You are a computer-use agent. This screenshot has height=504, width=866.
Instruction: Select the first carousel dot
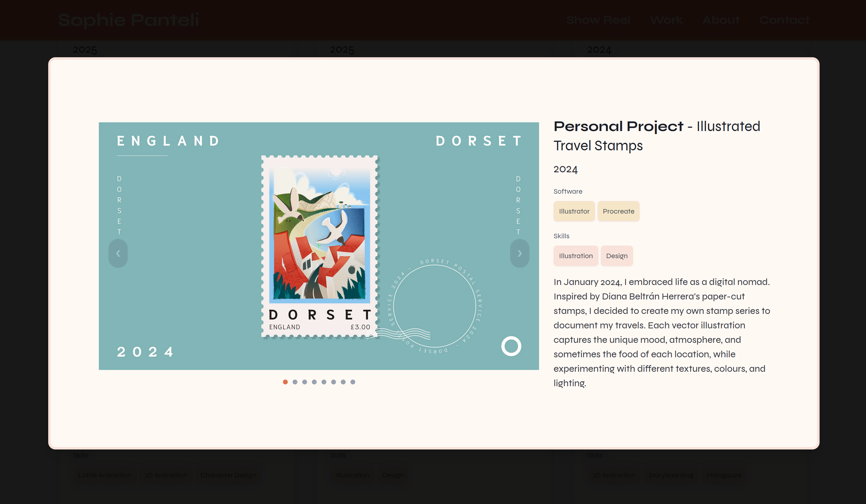pos(285,382)
